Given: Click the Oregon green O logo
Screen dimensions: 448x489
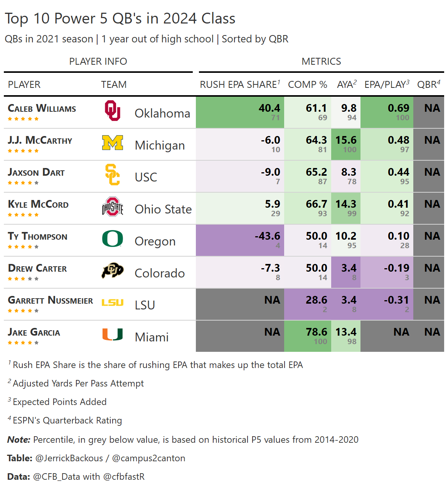Looking at the screenshot, I should [113, 239].
